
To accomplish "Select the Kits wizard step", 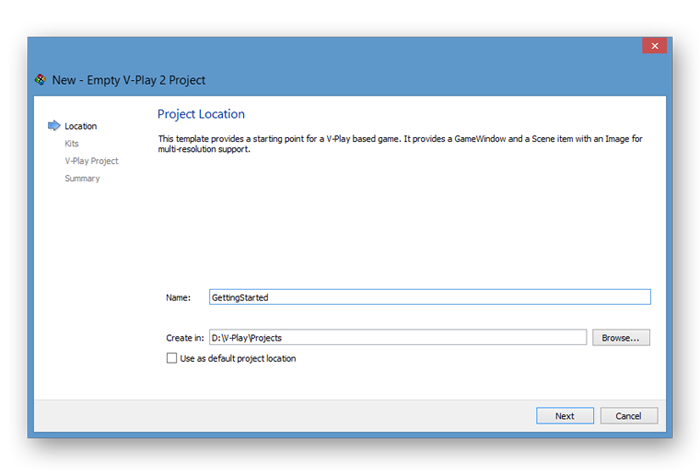I will [x=71, y=143].
